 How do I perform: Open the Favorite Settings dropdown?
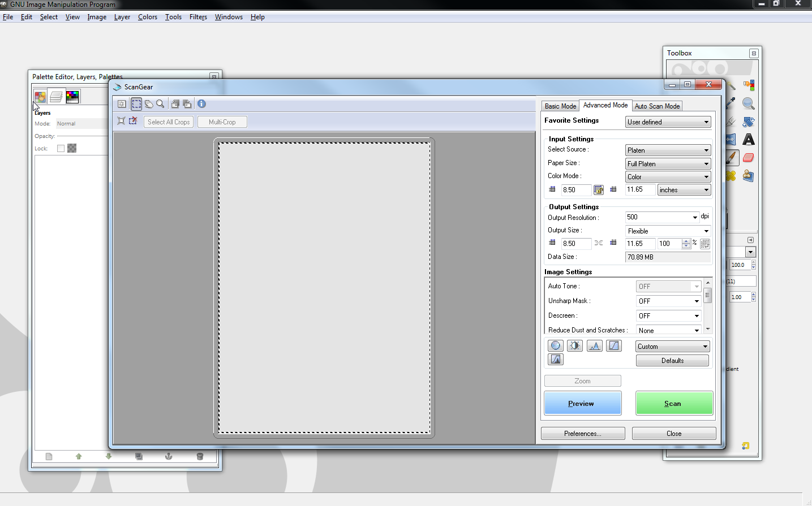point(668,122)
